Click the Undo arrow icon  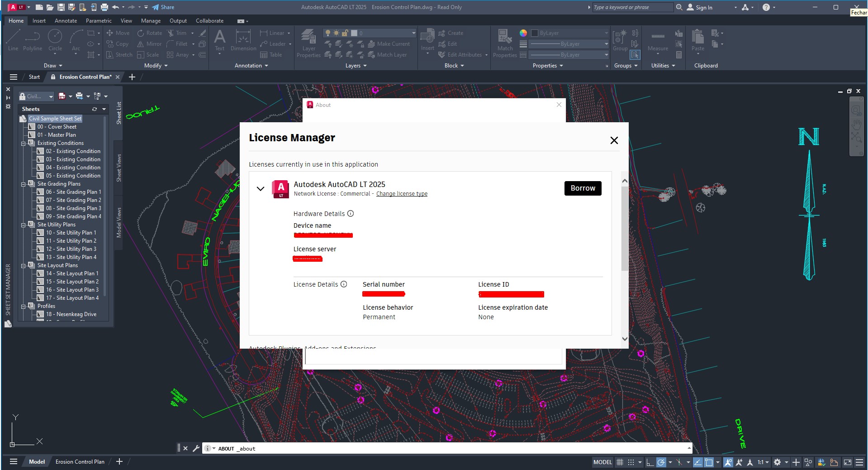pyautogui.click(x=116, y=7)
